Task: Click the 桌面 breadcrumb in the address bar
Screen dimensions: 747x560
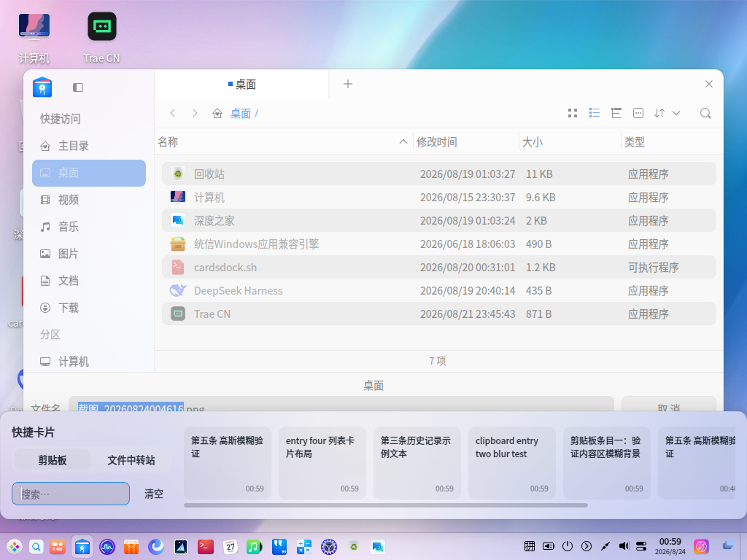Action: [241, 113]
